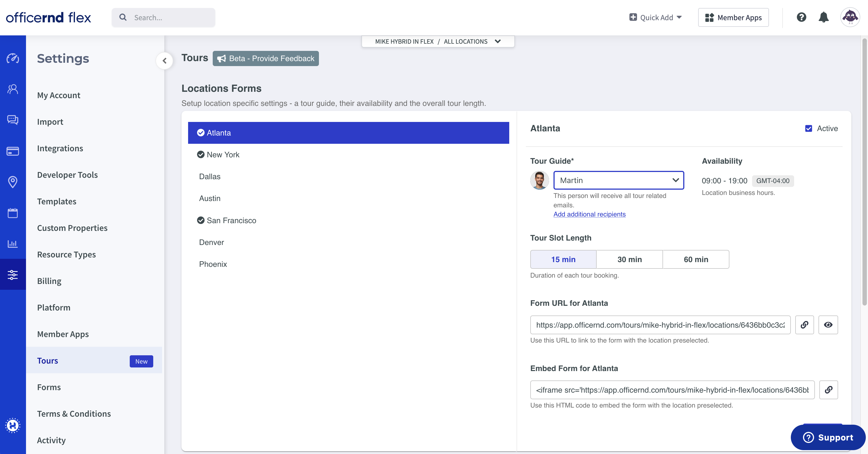Open the help question mark icon
Viewport: 868px width, 454px height.
pos(801,17)
